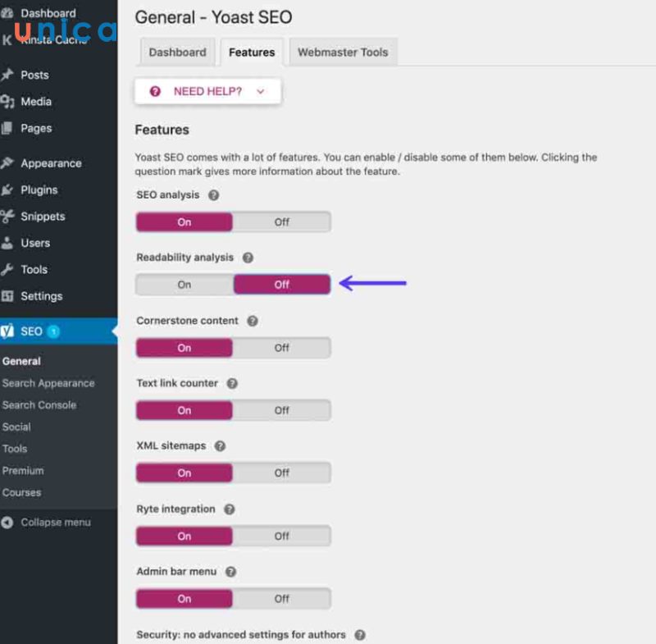This screenshot has width=656, height=644.
Task: Collapse the admin sidebar menu
Action: pyautogui.click(x=47, y=523)
